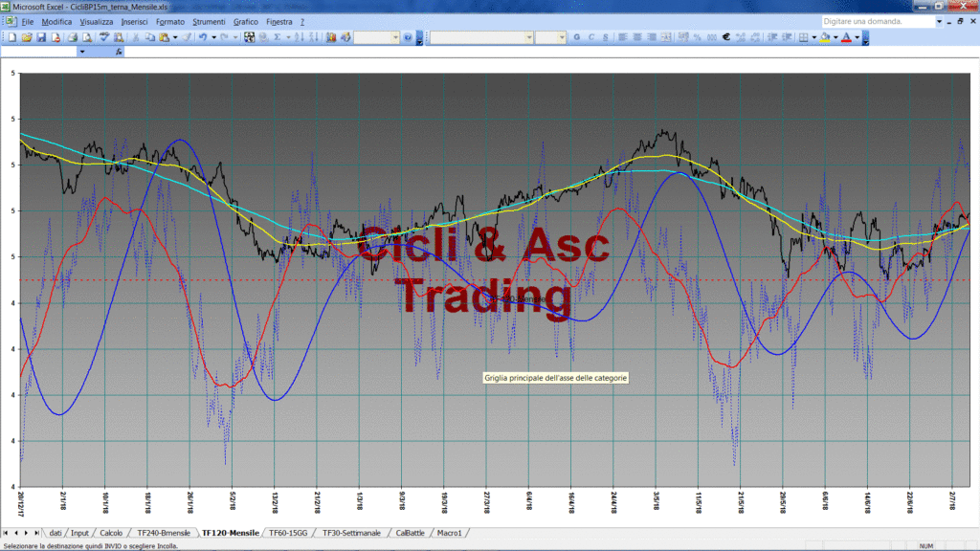Click the Name Box field

point(38,52)
